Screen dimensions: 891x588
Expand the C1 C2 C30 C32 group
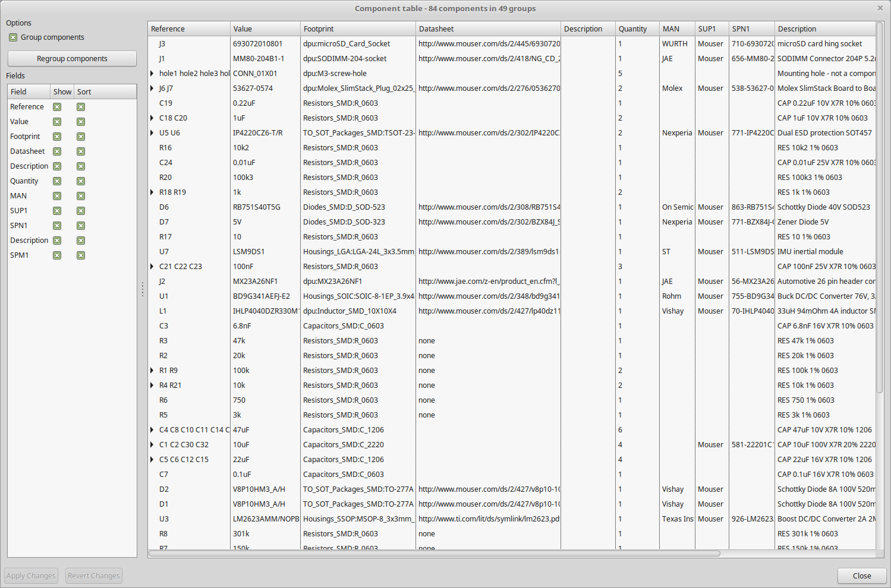tap(152, 445)
